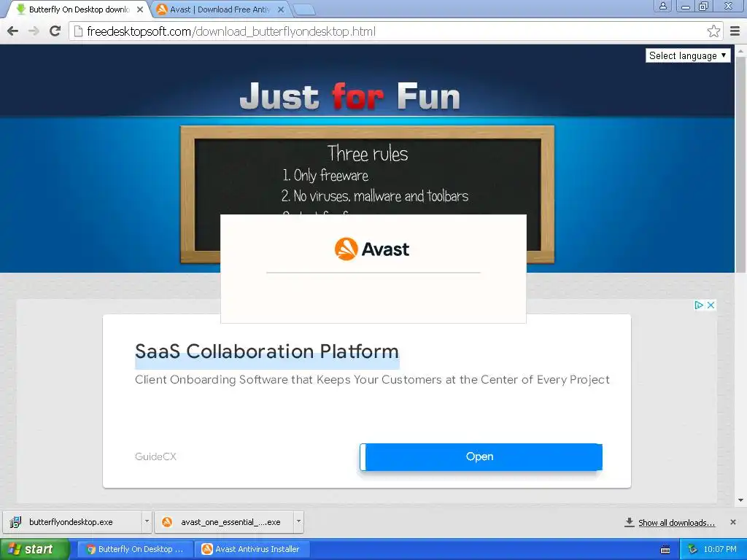Click the Just for Fun site banner
747x560 pixels.
(350, 96)
